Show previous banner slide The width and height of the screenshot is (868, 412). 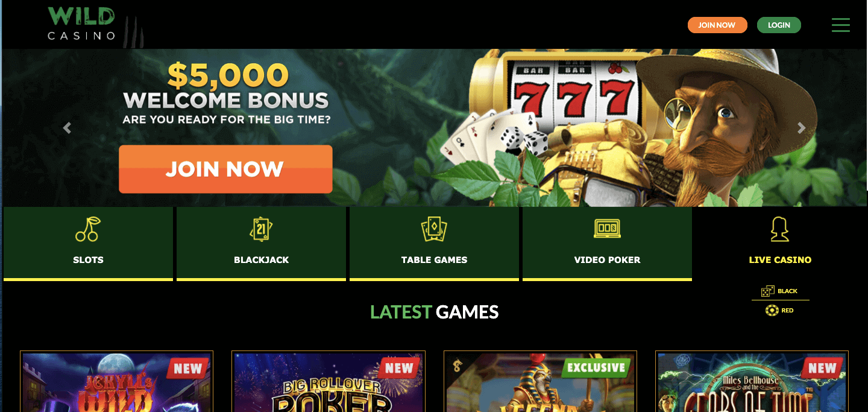[67, 128]
